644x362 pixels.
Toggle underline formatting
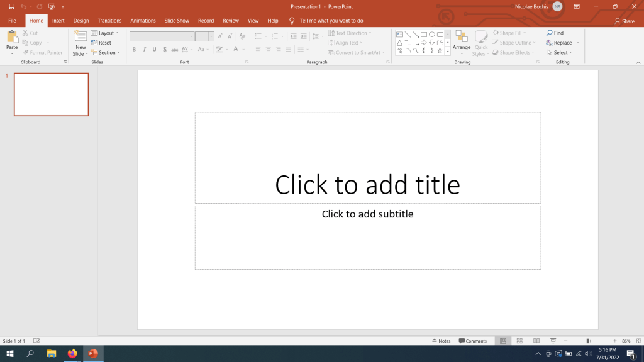pyautogui.click(x=154, y=49)
